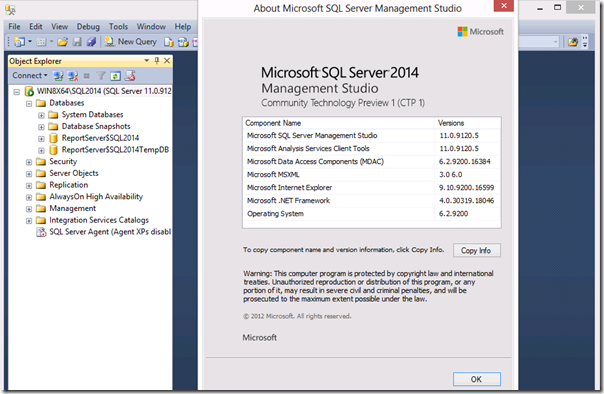Expand the ReportServer$SQL2014TempDB node
The image size is (604, 394).
[41, 150]
